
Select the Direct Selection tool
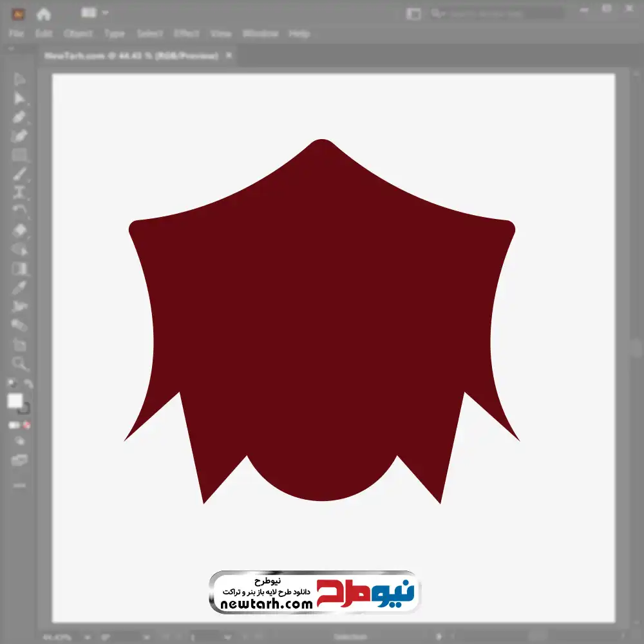point(19,98)
